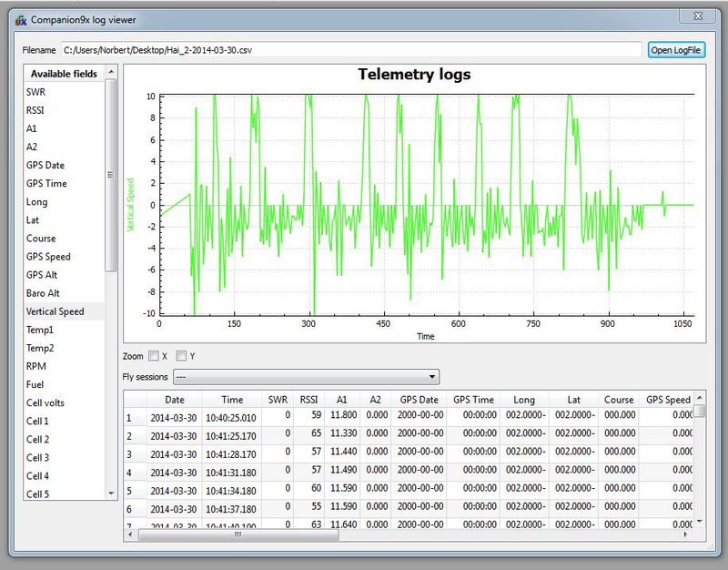This screenshot has height=570, width=728.
Task: Click the GPS Speed column header
Action: [668, 400]
